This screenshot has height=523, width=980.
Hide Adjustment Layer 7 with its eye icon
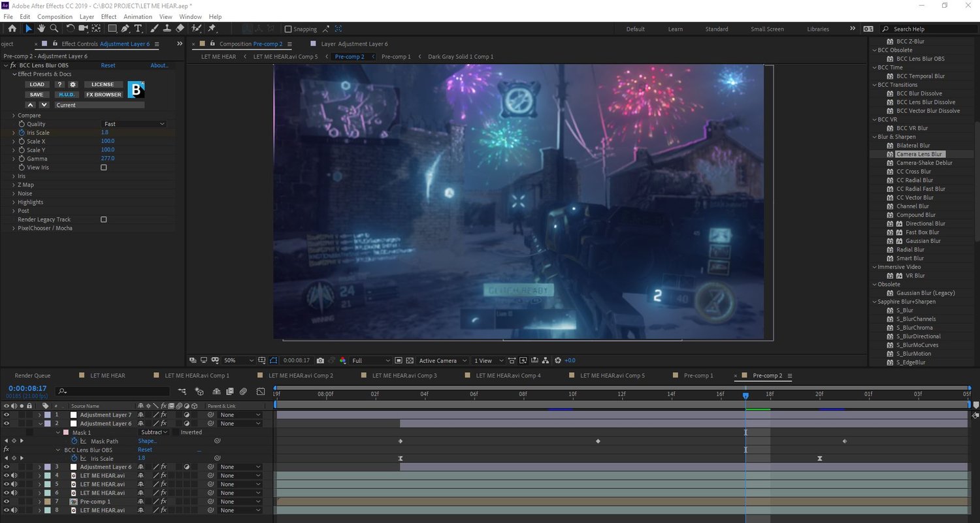point(7,415)
